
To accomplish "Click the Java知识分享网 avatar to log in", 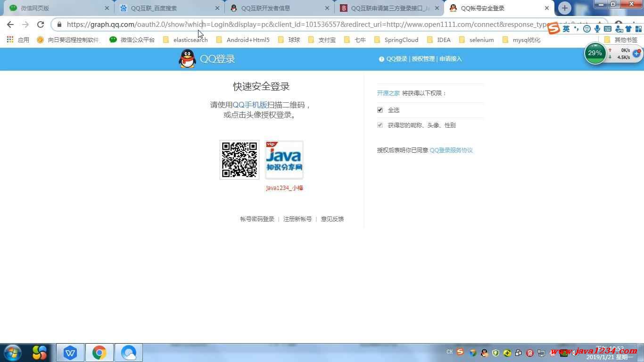I will (x=284, y=160).
